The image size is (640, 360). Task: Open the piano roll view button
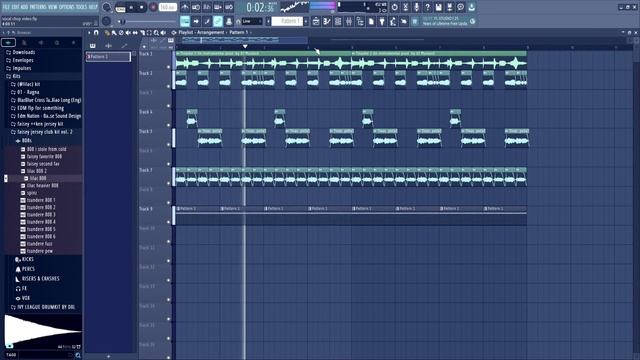pyautogui.click(x=327, y=21)
